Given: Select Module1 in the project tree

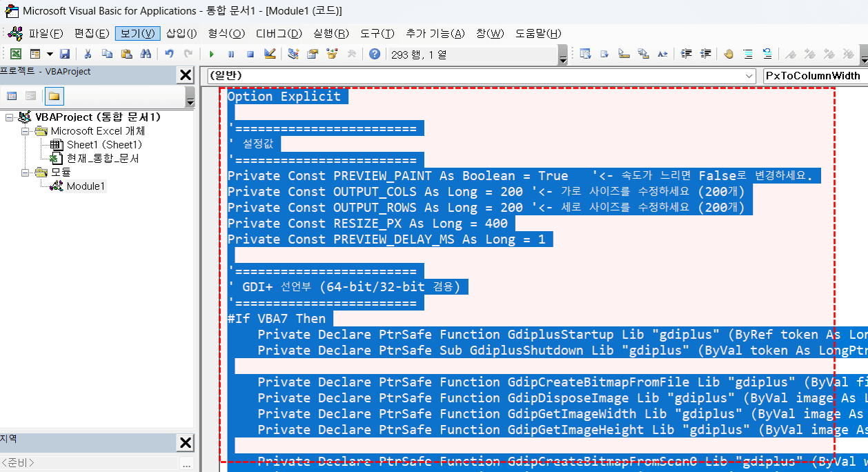Looking at the screenshot, I should tap(86, 186).
